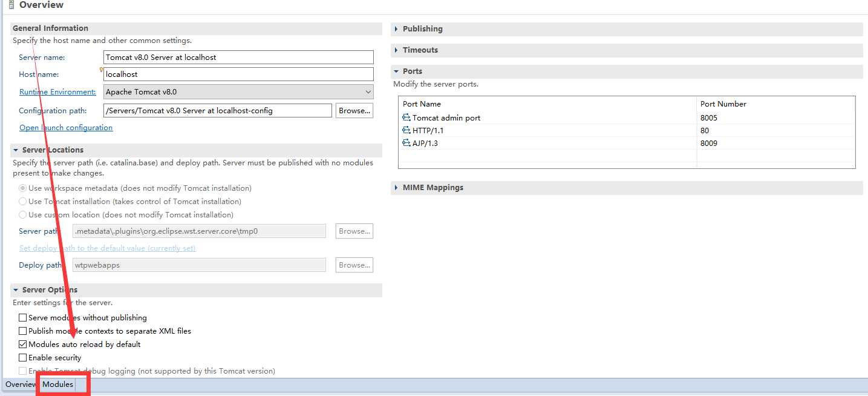Switch to the Overview tab

(21, 384)
